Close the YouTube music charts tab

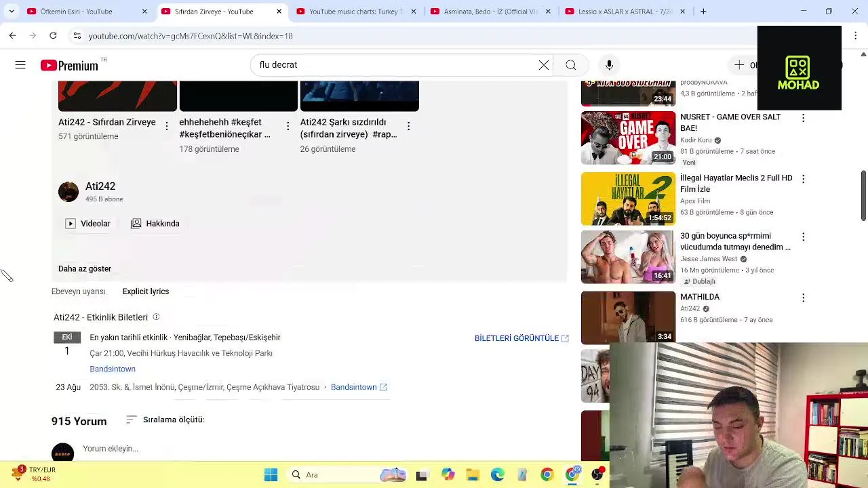click(414, 12)
